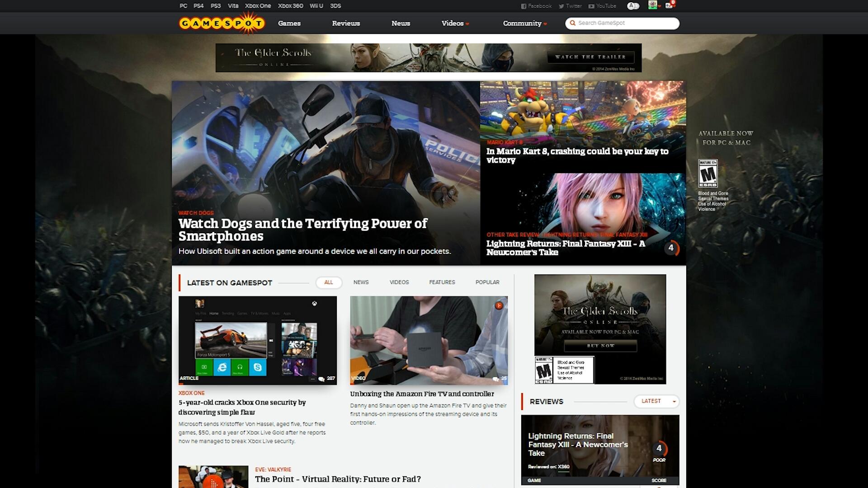Open the Reviews menu
The width and height of the screenshot is (868, 488).
click(346, 23)
